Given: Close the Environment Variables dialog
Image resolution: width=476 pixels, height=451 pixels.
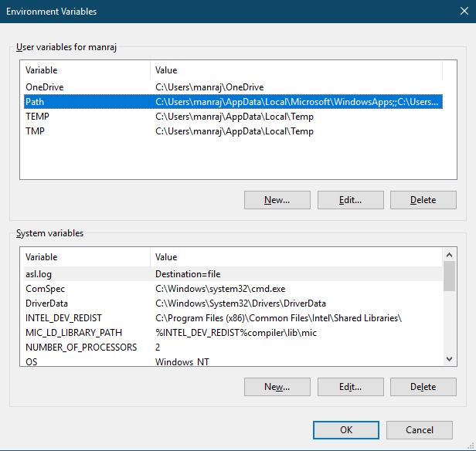Looking at the screenshot, I should tap(464, 12).
